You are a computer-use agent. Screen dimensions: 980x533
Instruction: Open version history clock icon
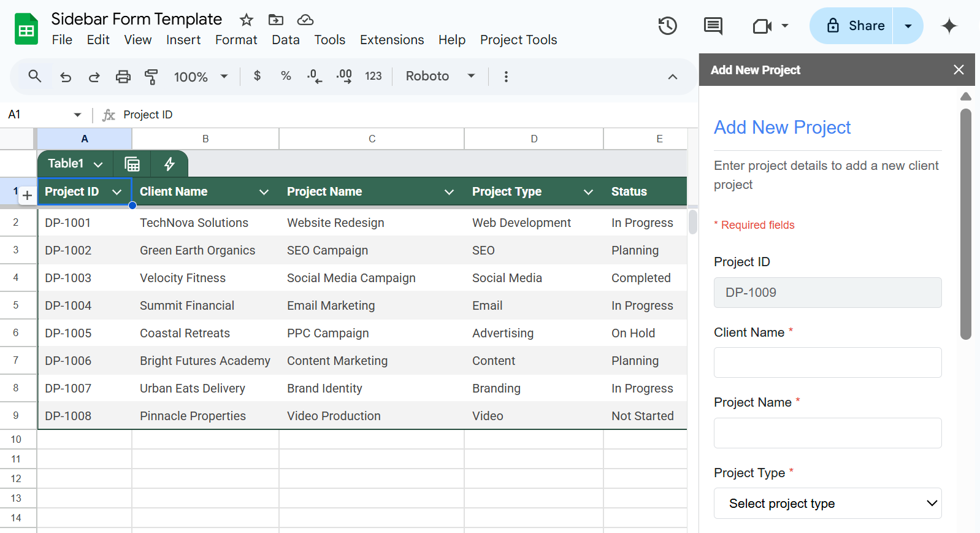[667, 26]
